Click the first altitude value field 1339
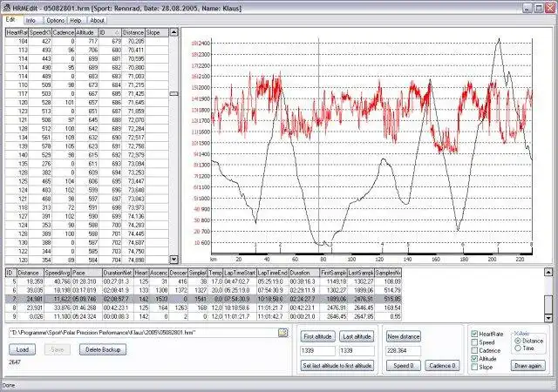This screenshot has height=392, width=558. pyautogui.click(x=317, y=351)
